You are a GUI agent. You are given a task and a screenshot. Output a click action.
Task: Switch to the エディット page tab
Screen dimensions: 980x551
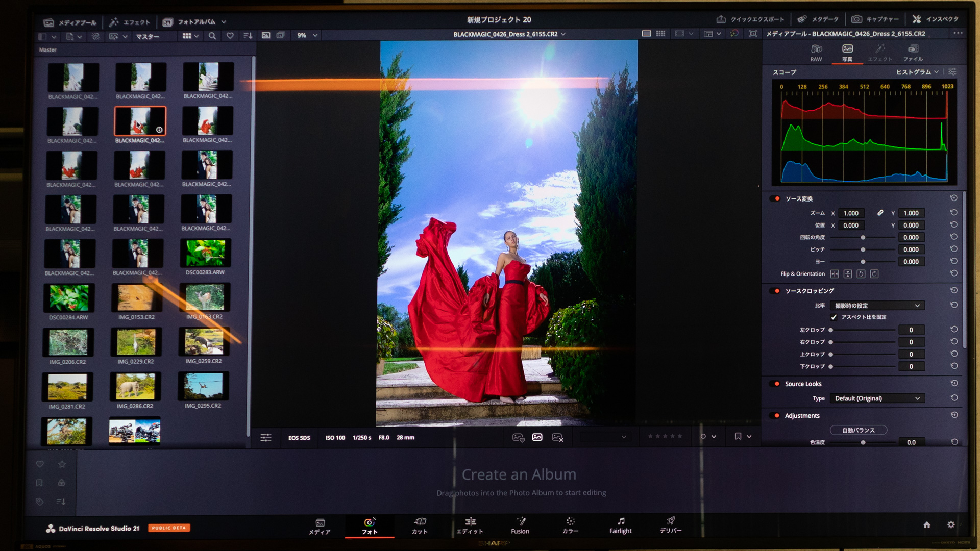pos(470,526)
